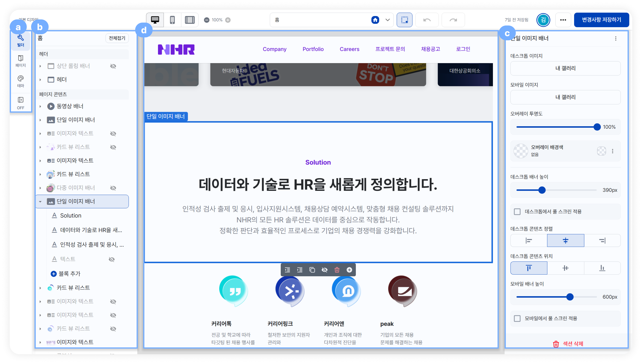The height and width of the screenshot is (364, 642).
Task: Click the 전체접기 button
Action: pyautogui.click(x=117, y=38)
